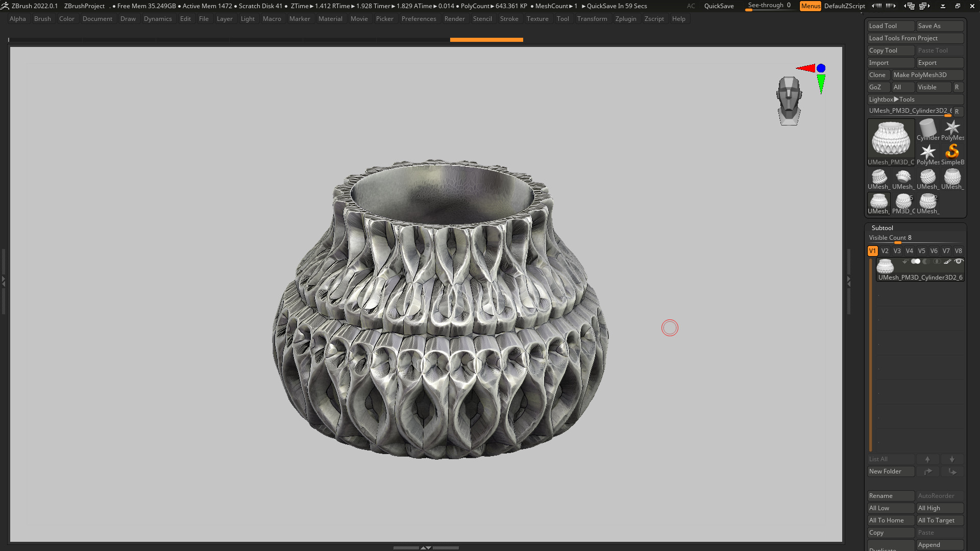Open the Zplugin menu
Screen dimensions: 980x551
(x=626, y=19)
